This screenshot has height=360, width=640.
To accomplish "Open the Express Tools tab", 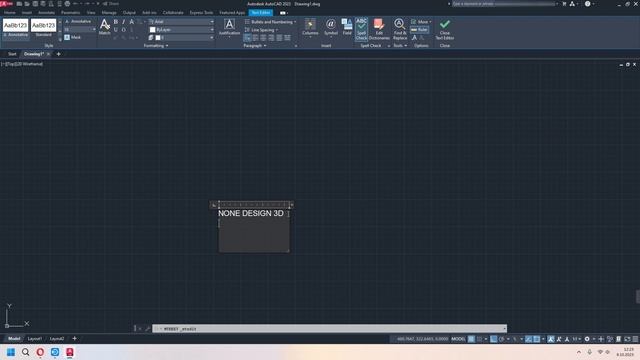I will 201,13.
